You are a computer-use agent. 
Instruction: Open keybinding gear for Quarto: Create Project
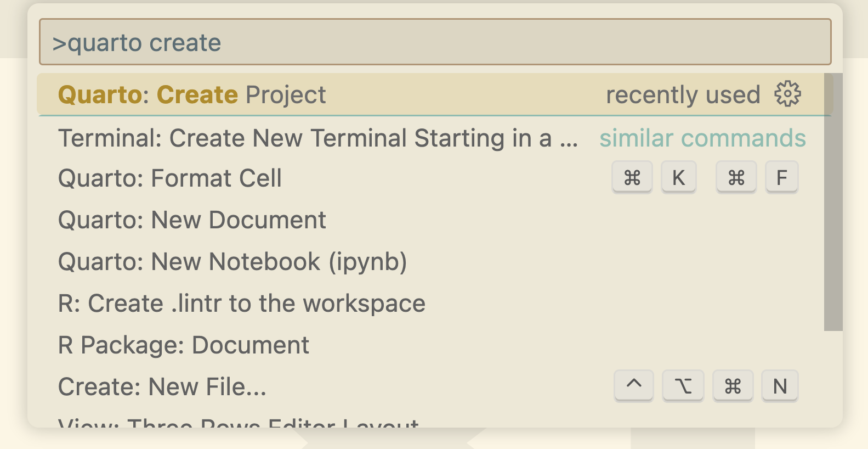click(787, 94)
